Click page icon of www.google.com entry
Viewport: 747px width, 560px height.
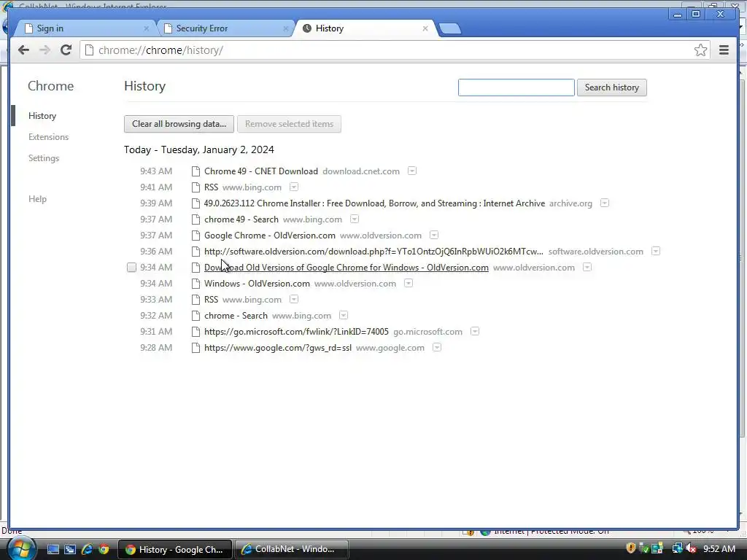pos(196,348)
